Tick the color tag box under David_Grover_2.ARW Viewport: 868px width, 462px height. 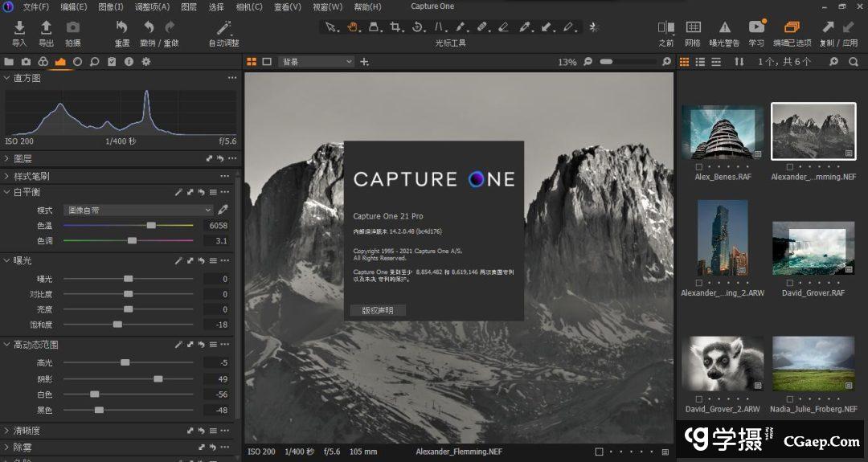698,398
